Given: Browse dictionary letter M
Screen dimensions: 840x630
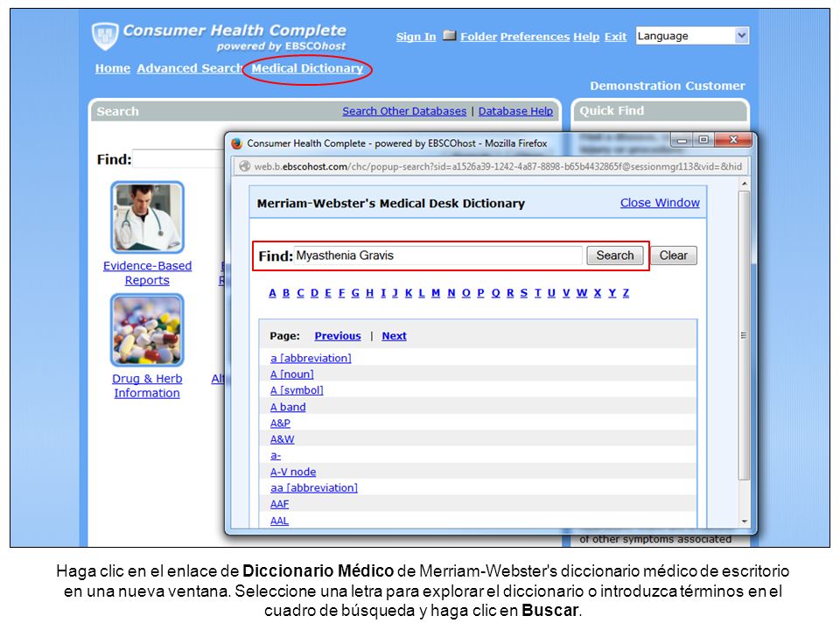Looking at the screenshot, I should (436, 293).
